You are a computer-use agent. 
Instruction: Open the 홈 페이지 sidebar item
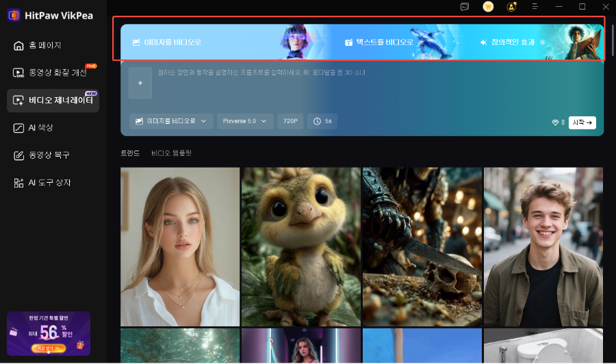coord(53,46)
